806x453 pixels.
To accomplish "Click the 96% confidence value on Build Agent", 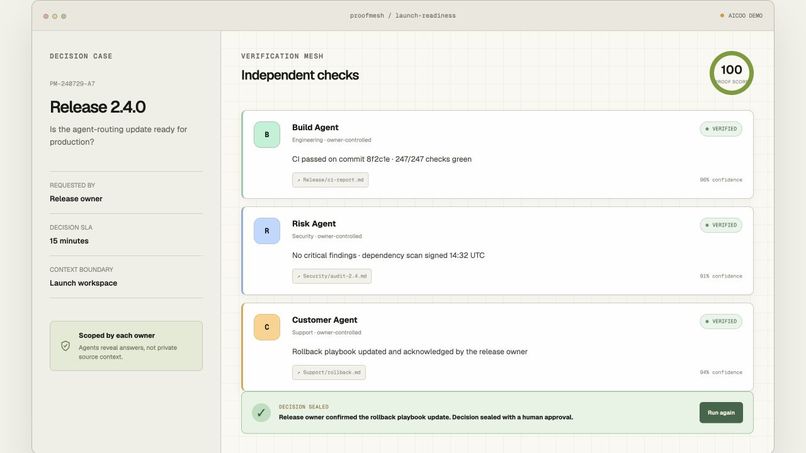I will click(721, 179).
